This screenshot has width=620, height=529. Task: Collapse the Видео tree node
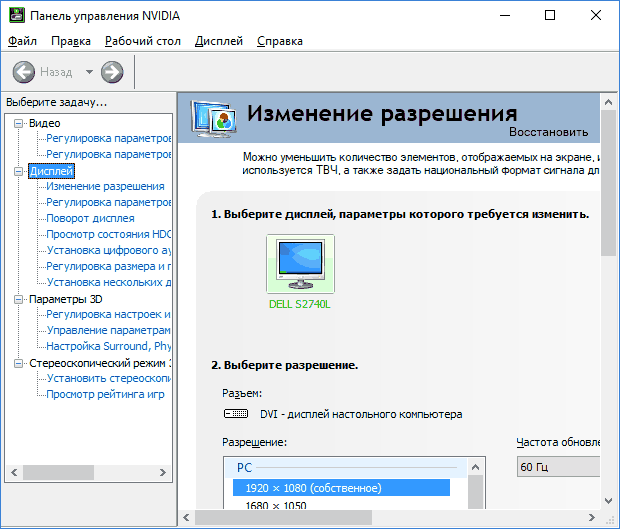[18, 123]
